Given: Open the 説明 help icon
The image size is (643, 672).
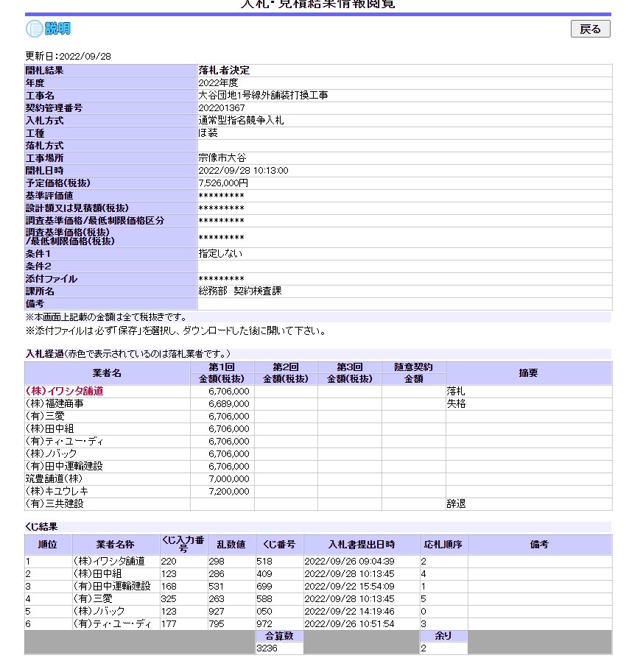Looking at the screenshot, I should 48,29.
